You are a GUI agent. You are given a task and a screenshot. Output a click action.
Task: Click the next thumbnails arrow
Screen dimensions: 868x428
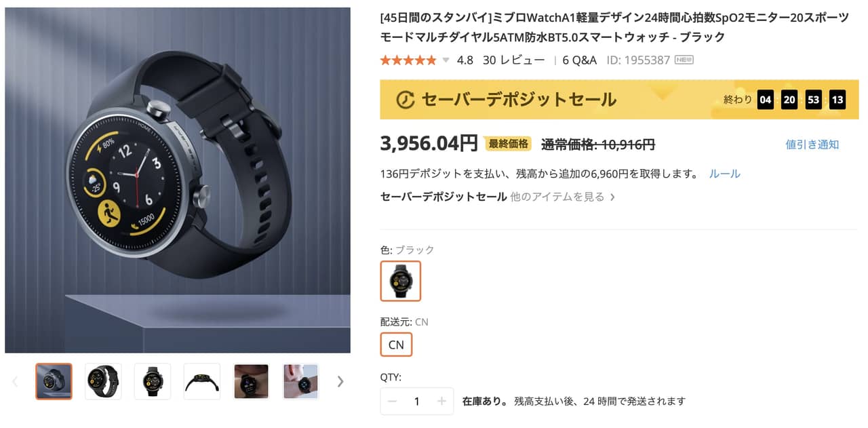[340, 381]
